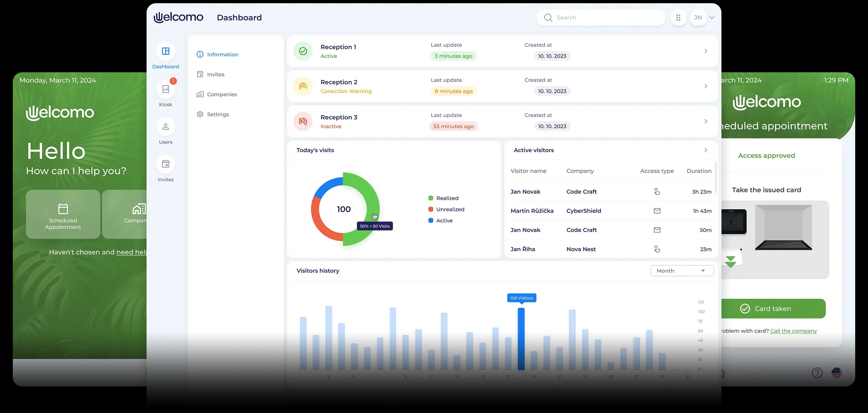
Task: Expand the account menu chevron next to JN
Action: click(712, 18)
